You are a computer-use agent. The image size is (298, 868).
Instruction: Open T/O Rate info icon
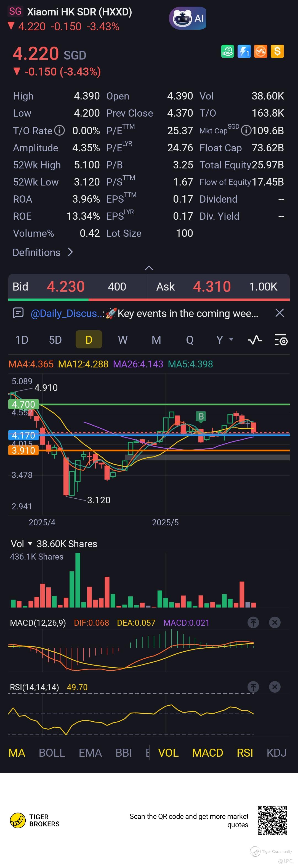coord(60,130)
